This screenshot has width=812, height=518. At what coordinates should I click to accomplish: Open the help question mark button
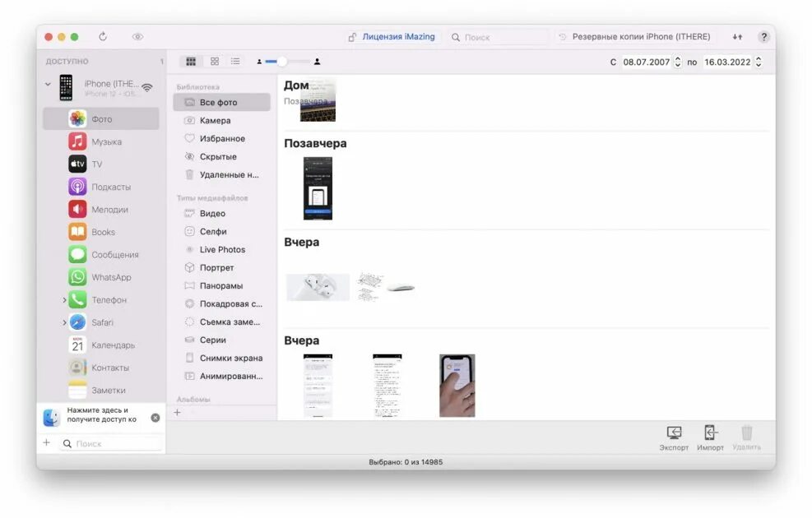[x=763, y=37]
